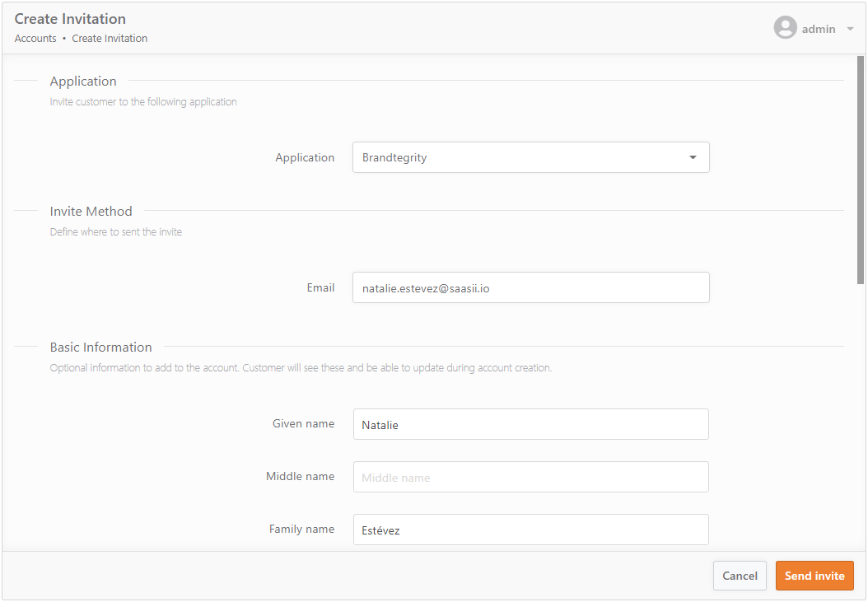Viewport: 868px width, 602px height.
Task: Click the Invite Method section heading
Action: tap(91, 211)
